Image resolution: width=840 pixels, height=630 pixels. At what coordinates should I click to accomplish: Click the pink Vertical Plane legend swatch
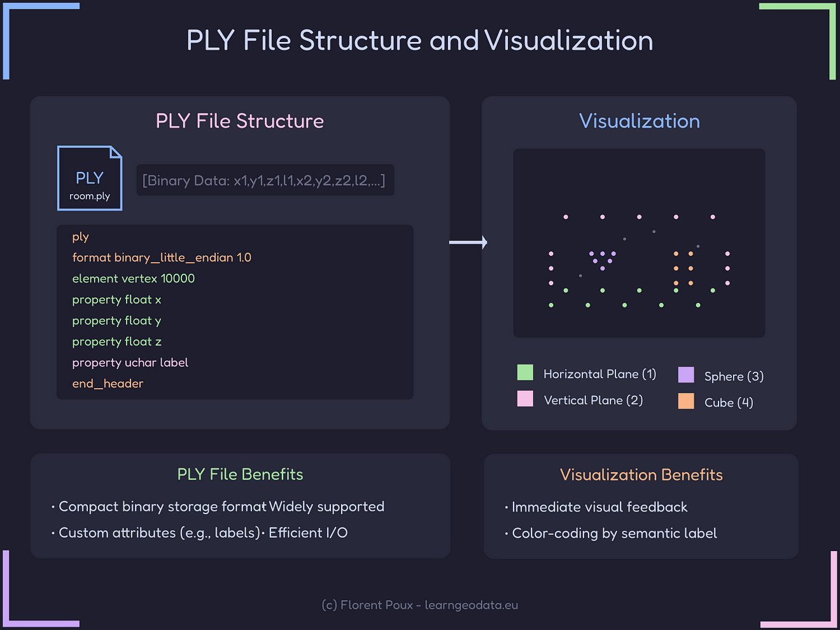pos(525,398)
